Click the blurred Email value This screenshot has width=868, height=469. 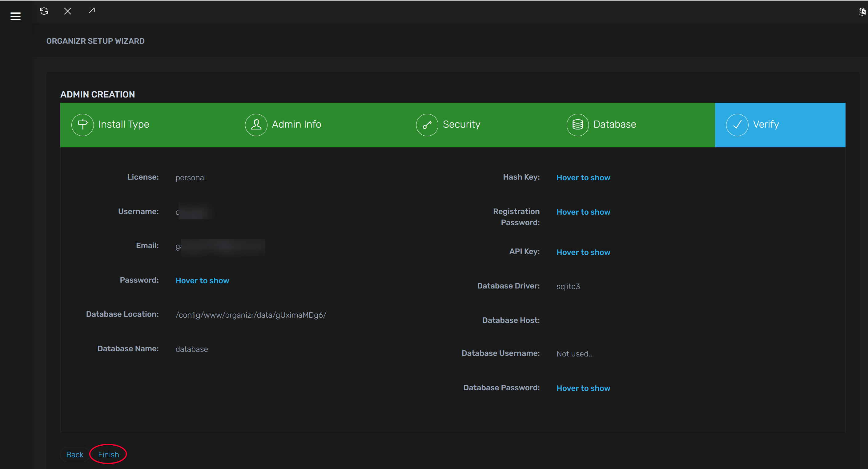click(x=220, y=247)
